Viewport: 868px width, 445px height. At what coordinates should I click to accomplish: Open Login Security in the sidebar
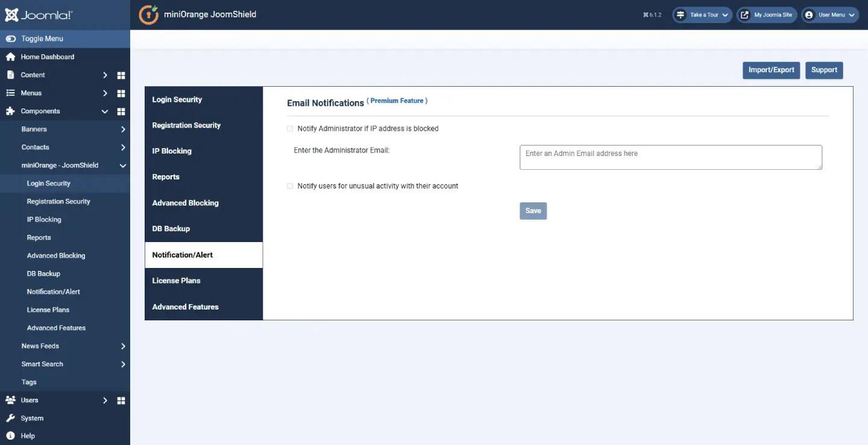pos(65,183)
